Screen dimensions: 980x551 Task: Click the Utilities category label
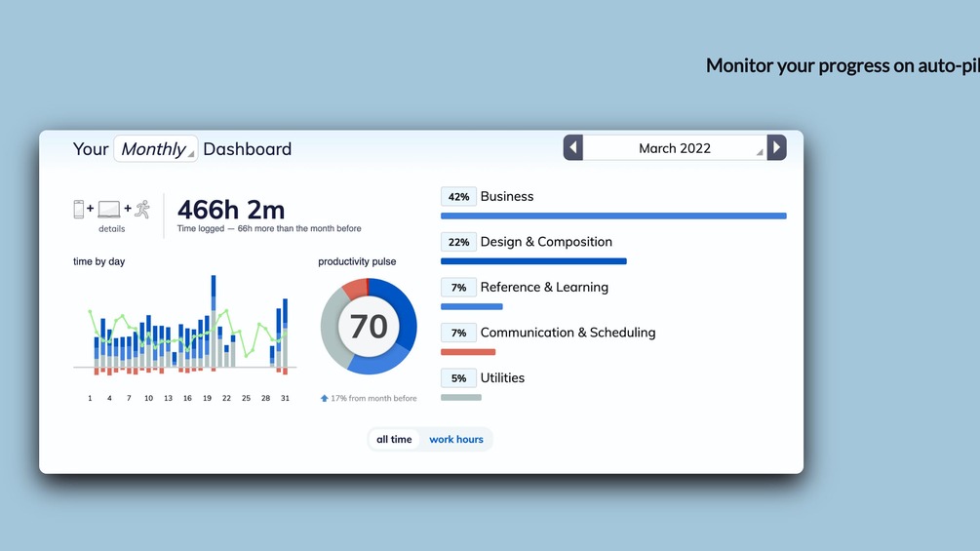point(502,378)
